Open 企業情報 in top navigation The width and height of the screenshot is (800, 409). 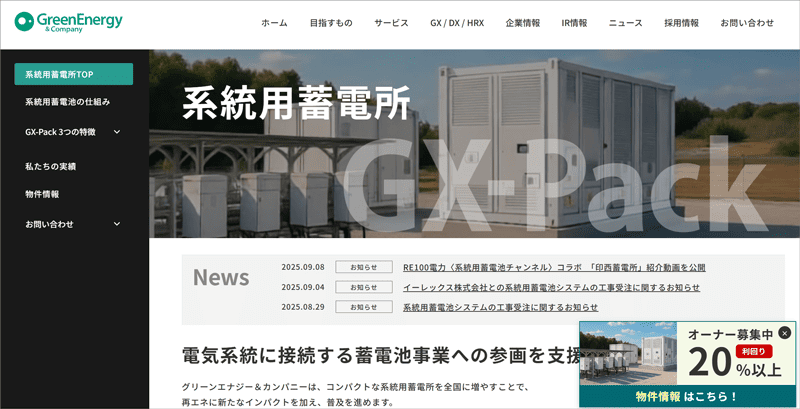click(523, 22)
